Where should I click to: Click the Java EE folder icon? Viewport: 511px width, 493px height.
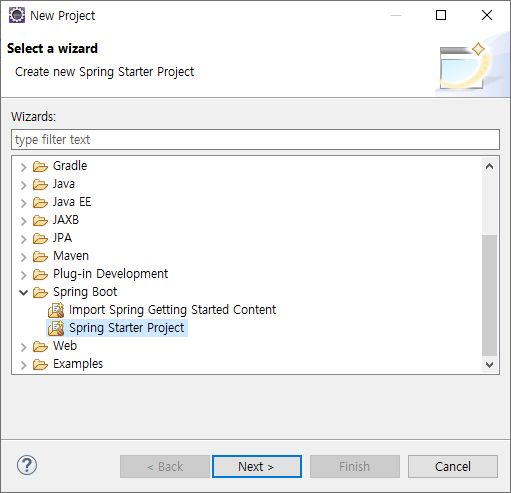[x=40, y=202]
